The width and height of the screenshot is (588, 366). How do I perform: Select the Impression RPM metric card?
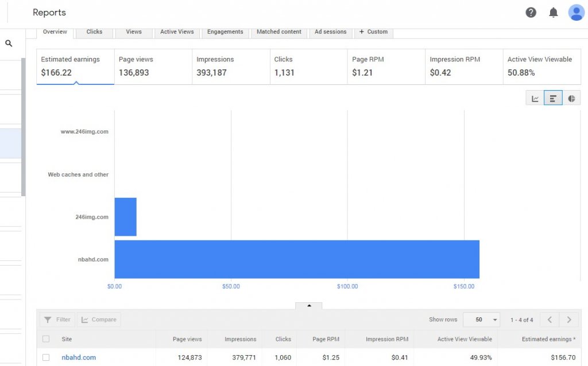[464, 67]
